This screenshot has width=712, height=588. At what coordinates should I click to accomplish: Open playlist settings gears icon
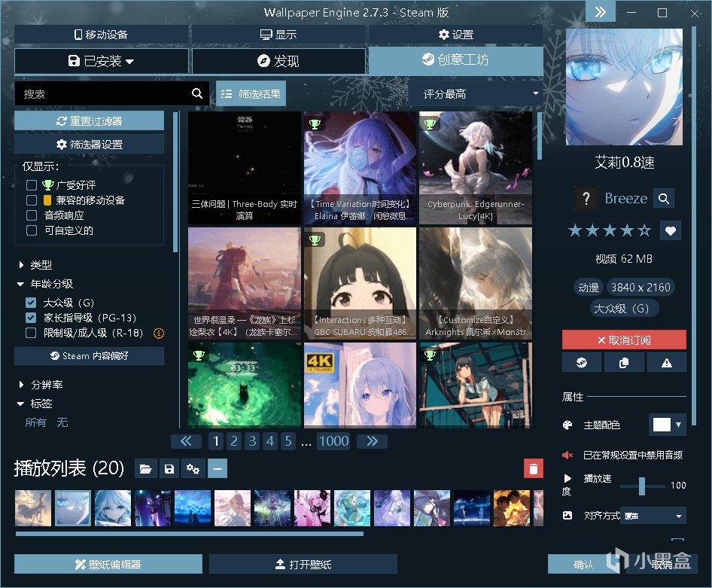click(x=193, y=468)
